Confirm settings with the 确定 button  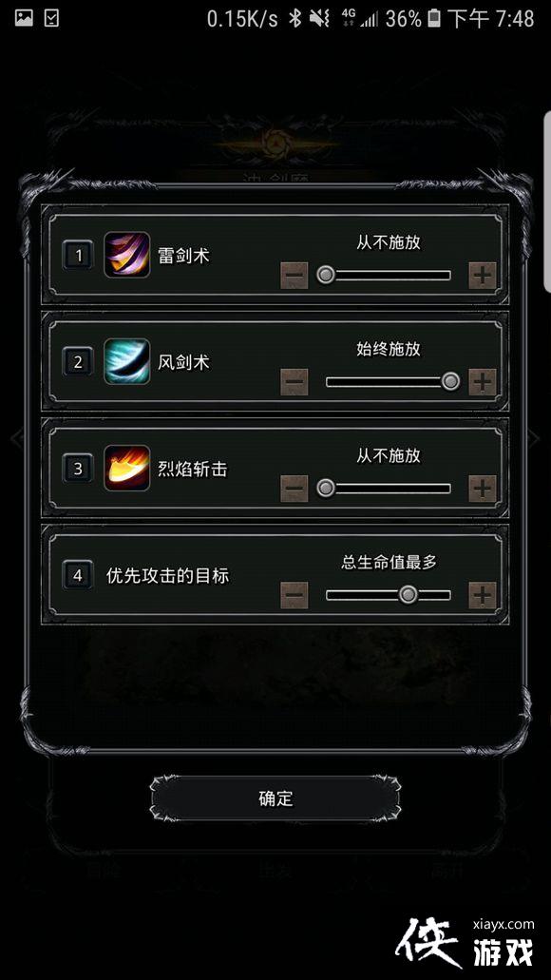pos(275,798)
